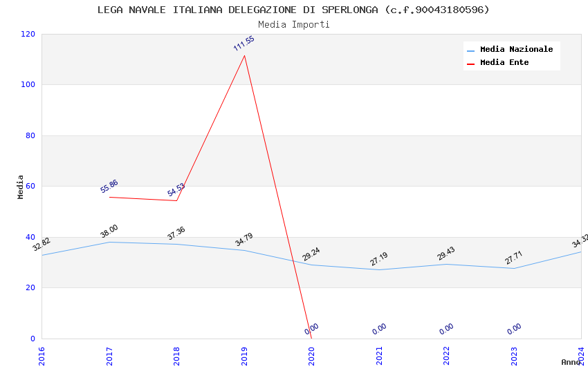Click the chart title LEGA NAVALE ITALIANA

pos(293,10)
